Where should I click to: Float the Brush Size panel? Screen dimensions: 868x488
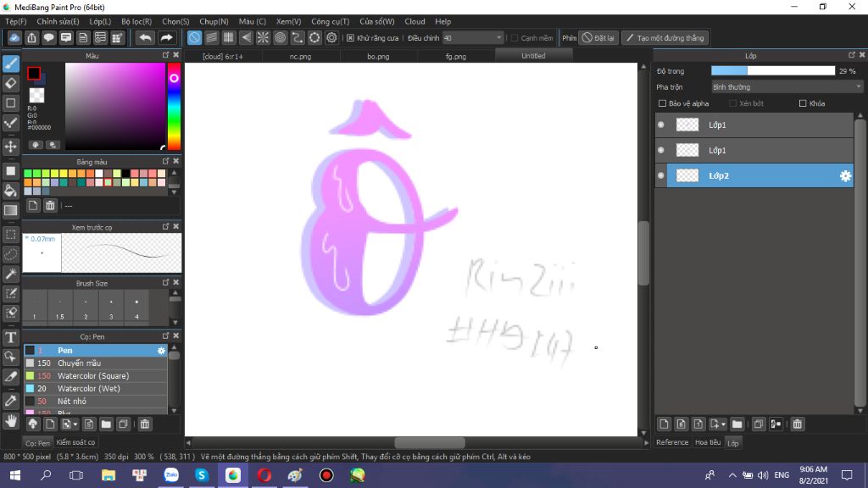[x=165, y=282]
